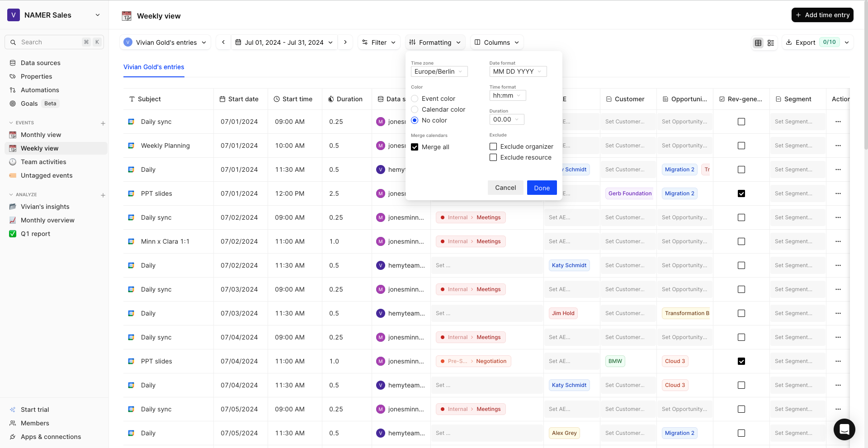
Task: Open Team activities
Action: [43, 162]
